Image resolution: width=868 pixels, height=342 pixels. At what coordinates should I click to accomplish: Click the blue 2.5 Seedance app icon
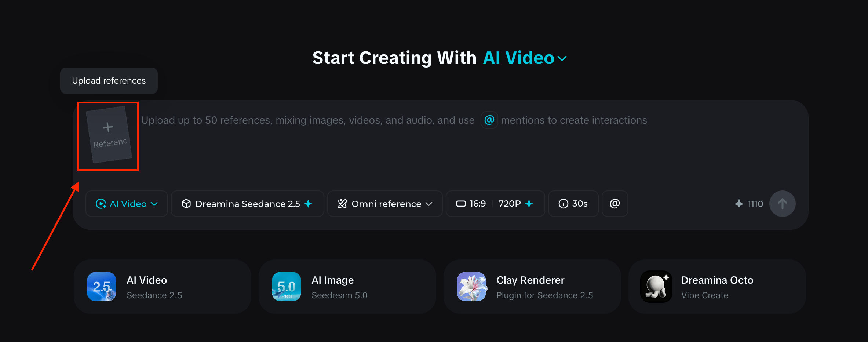click(x=102, y=287)
